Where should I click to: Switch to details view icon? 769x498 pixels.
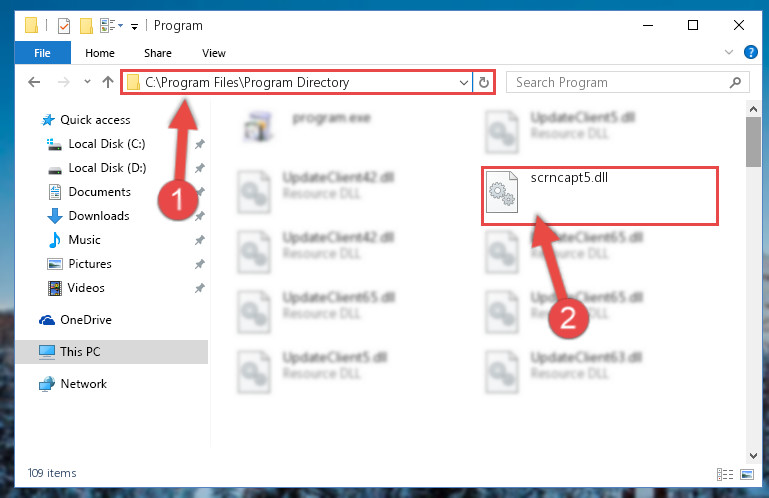tap(725, 474)
